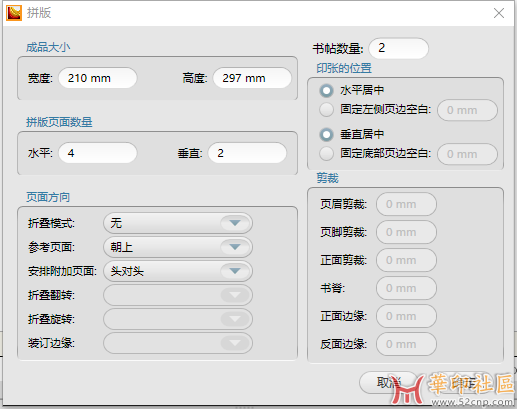The image size is (517, 409).
Task: Click the 取消 button
Action: tap(389, 383)
